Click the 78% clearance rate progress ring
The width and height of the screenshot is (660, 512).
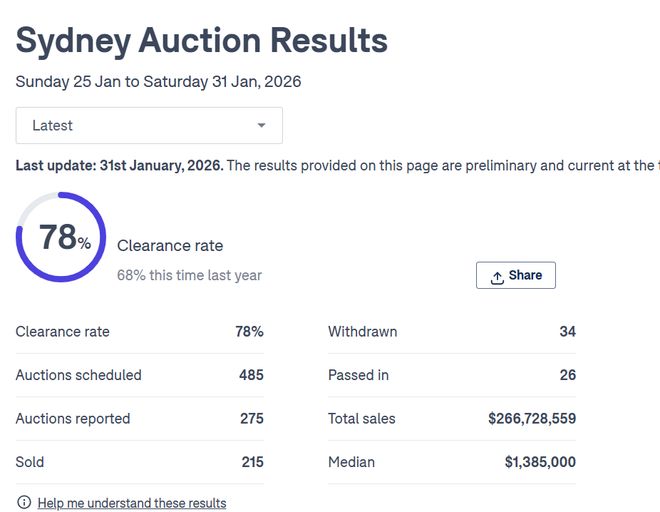click(63, 237)
